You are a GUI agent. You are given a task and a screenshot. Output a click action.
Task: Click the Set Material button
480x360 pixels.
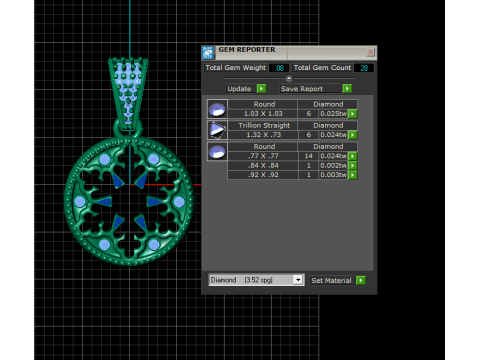coord(332,280)
